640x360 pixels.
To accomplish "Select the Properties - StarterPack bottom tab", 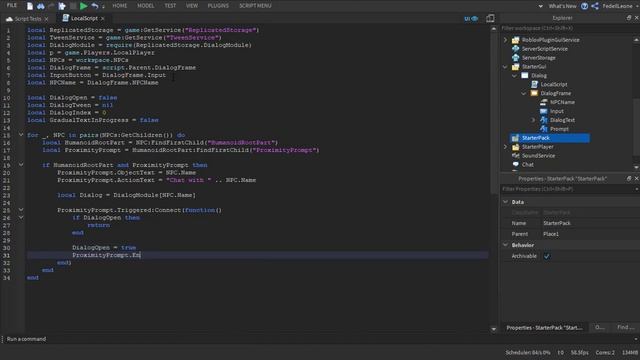I will click(544, 328).
